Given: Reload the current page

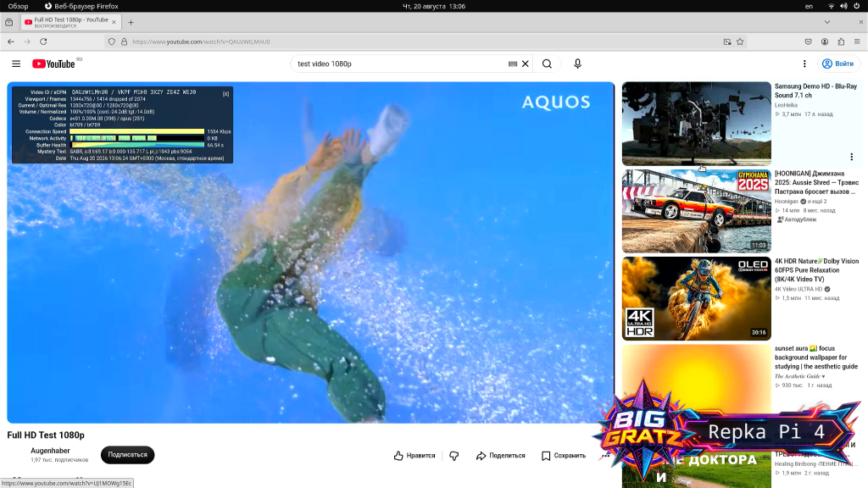Looking at the screenshot, I should coord(43,42).
